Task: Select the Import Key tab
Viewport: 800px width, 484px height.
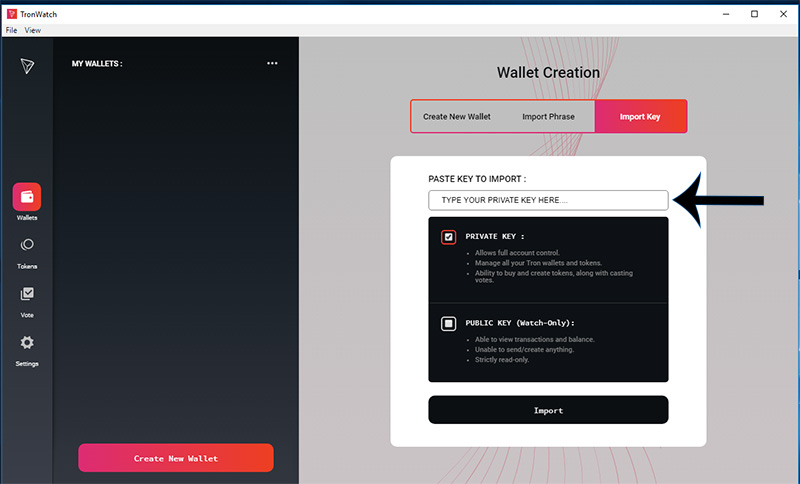Action: [640, 116]
